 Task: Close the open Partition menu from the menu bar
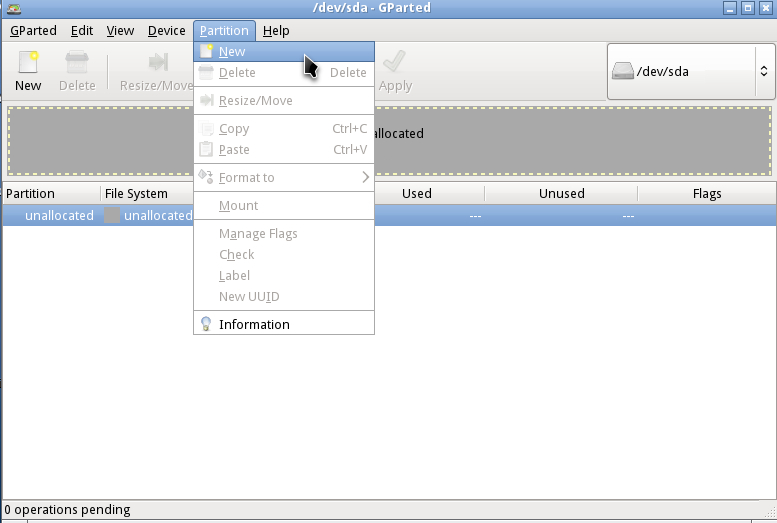click(x=224, y=31)
